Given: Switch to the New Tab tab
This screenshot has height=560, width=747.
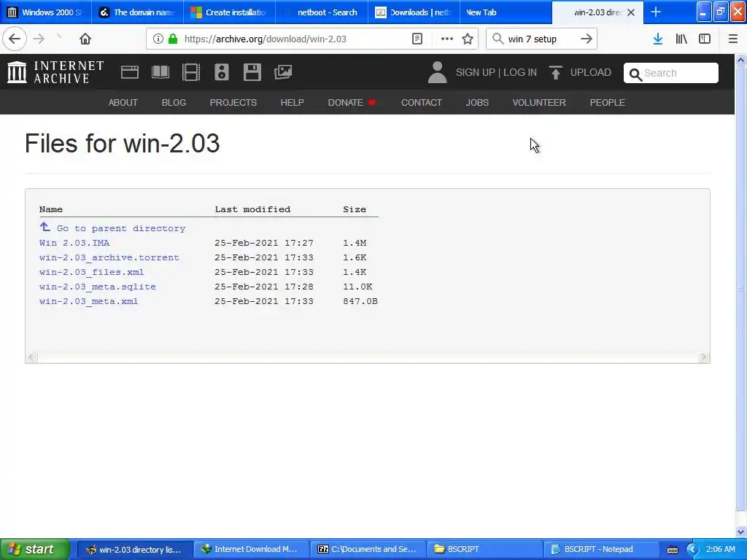Looking at the screenshot, I should (x=506, y=12).
